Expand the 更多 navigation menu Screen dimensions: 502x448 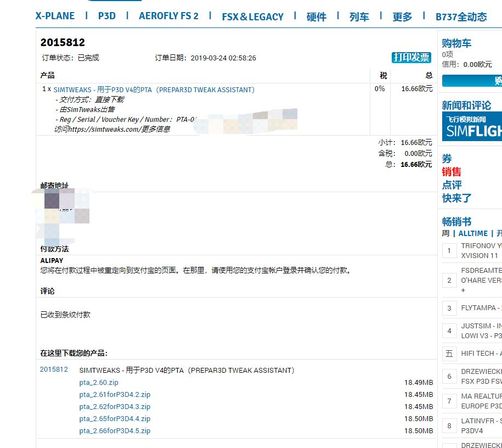(404, 16)
